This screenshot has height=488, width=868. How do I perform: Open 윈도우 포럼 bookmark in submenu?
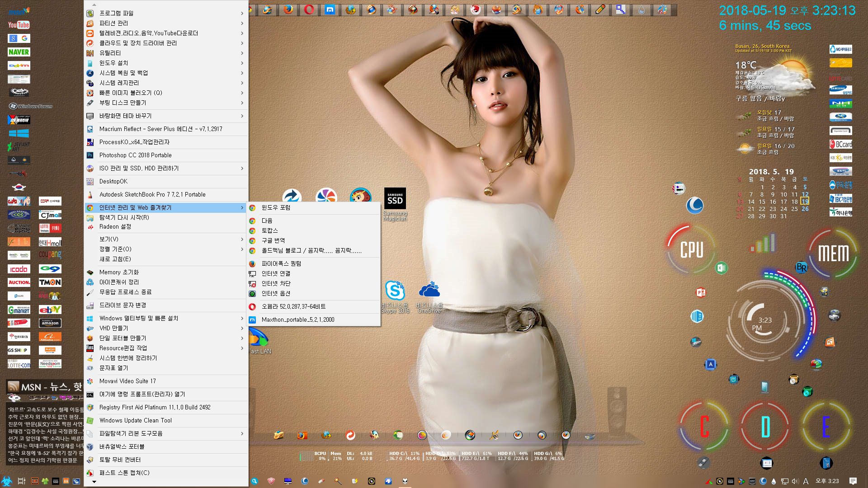pyautogui.click(x=314, y=207)
